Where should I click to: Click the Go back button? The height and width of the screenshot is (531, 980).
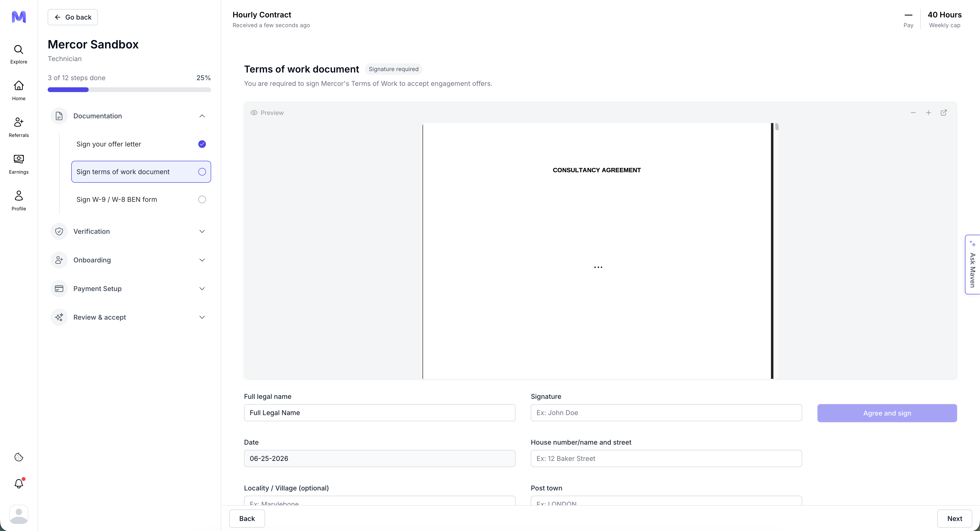click(73, 17)
